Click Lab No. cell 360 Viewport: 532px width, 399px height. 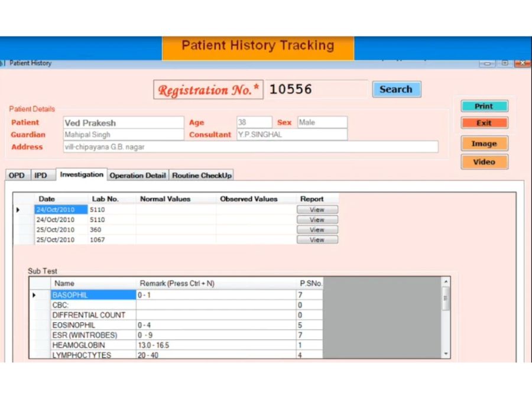[112, 230]
